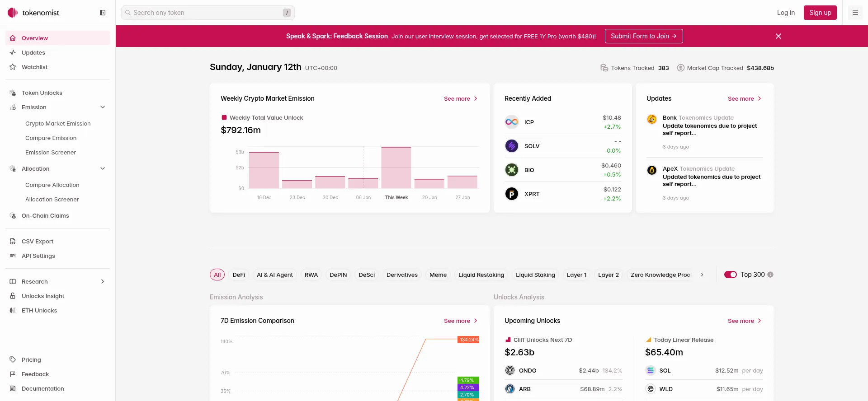Click the 134.24% chart label
This screenshot has height=401, width=868.
(x=468, y=340)
